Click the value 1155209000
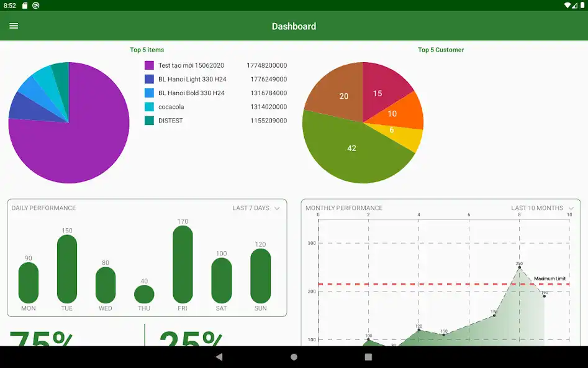The width and height of the screenshot is (588, 368). tap(268, 121)
